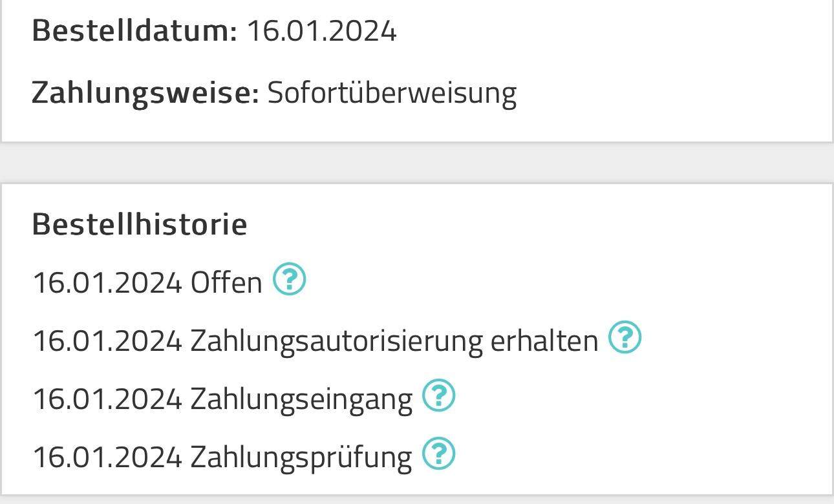Click the date before Zahlungsautorisierung erhalten
The width and height of the screenshot is (834, 504).
pos(107,341)
